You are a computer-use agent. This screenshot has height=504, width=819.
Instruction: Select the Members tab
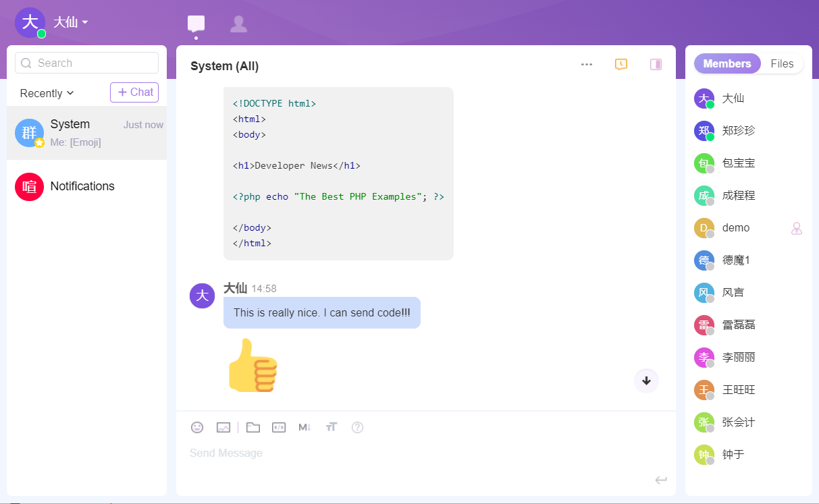coord(727,63)
